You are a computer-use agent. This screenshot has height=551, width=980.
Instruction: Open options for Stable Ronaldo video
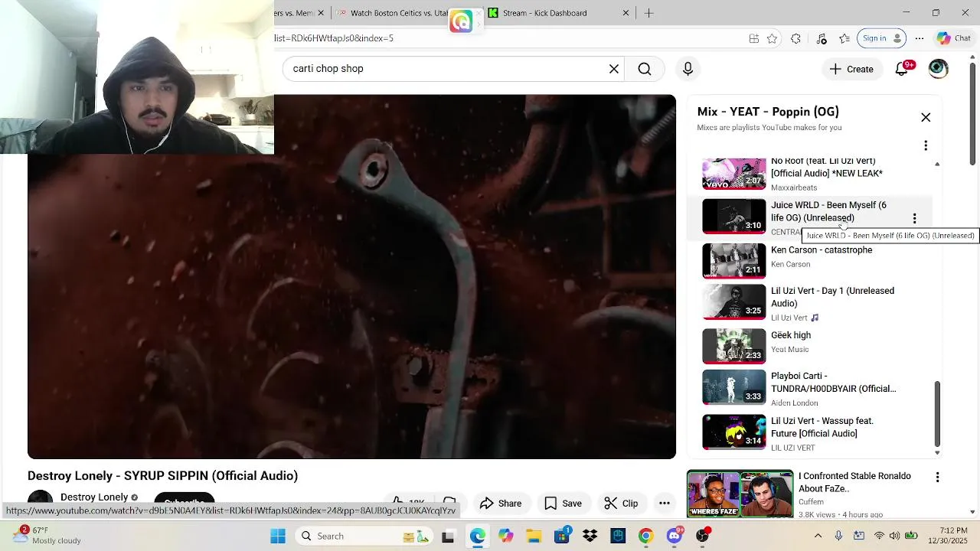tap(937, 478)
